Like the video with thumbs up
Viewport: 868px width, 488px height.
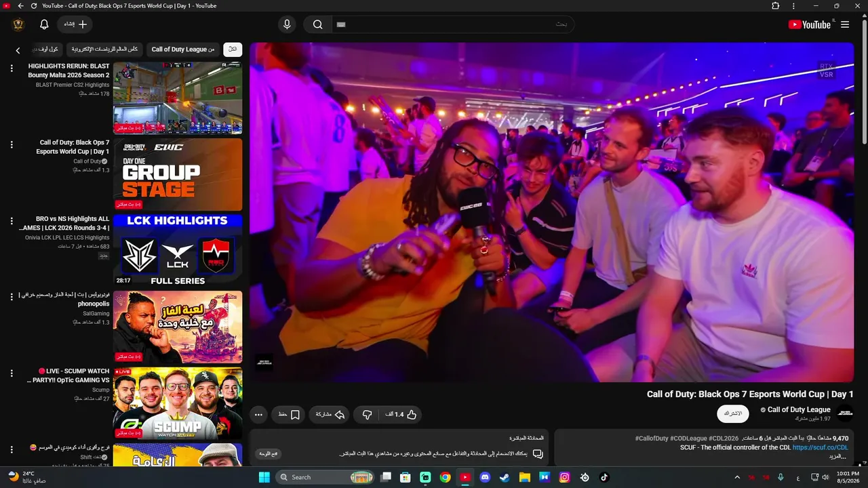[x=401, y=414]
